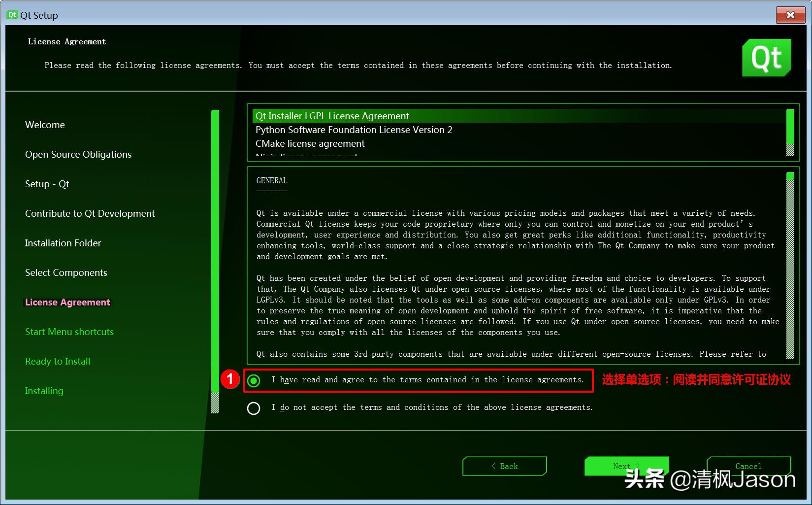Open the 'CMake license agreement' entry
Viewport: 812px width, 505px height.
[x=310, y=143]
